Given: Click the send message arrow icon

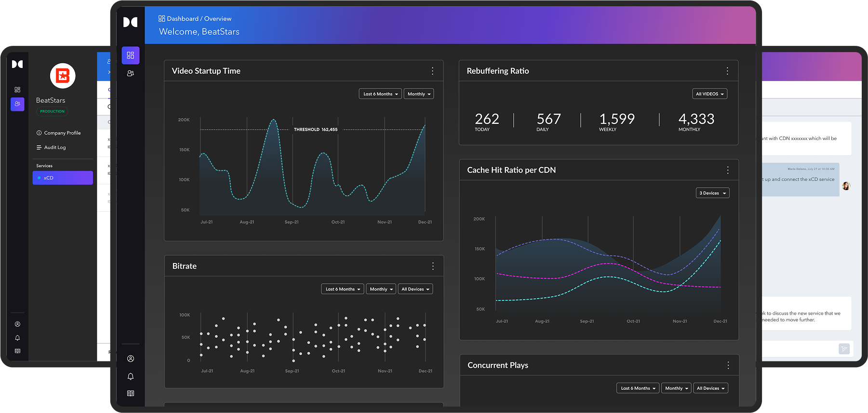Looking at the screenshot, I should point(844,349).
